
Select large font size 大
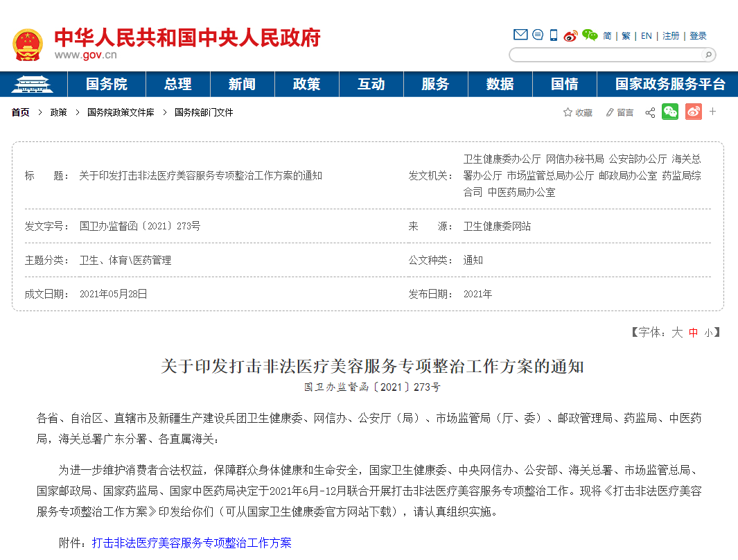point(677,333)
